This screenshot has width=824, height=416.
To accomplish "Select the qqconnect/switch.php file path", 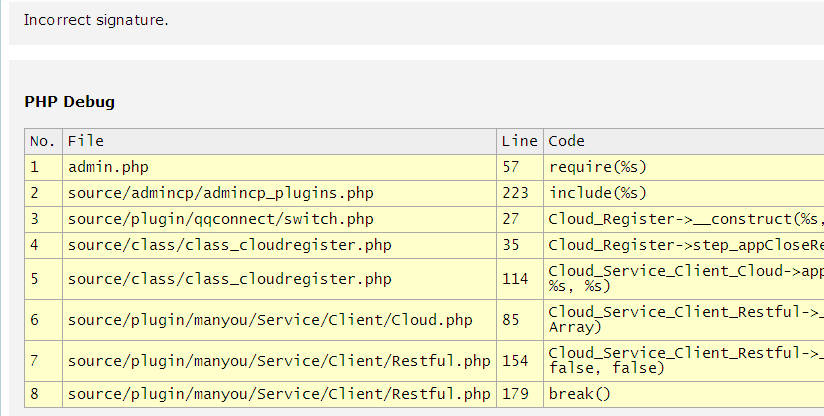I will coord(221,219).
